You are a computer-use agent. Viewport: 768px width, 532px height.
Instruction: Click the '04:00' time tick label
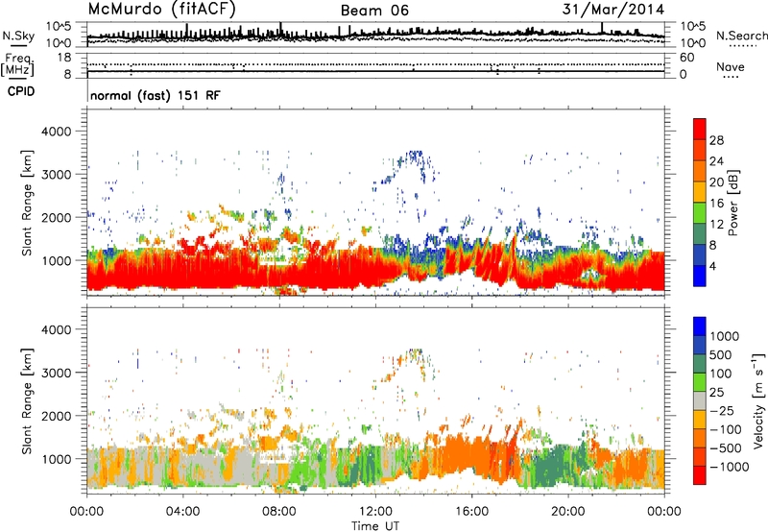[182, 512]
